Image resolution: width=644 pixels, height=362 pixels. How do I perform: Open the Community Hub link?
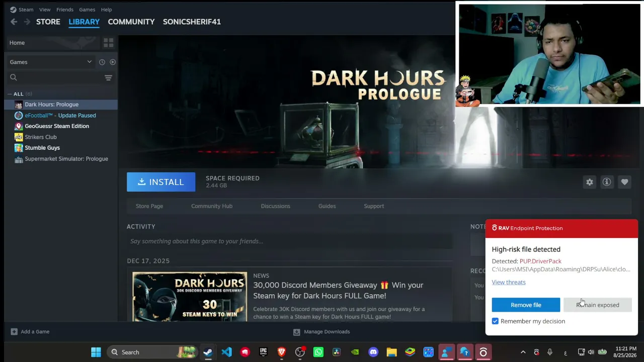[212, 206]
